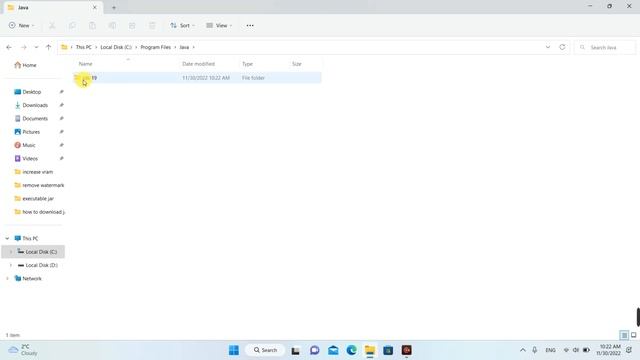Open Task View from taskbar
This screenshot has width=640, height=360.
(296, 350)
